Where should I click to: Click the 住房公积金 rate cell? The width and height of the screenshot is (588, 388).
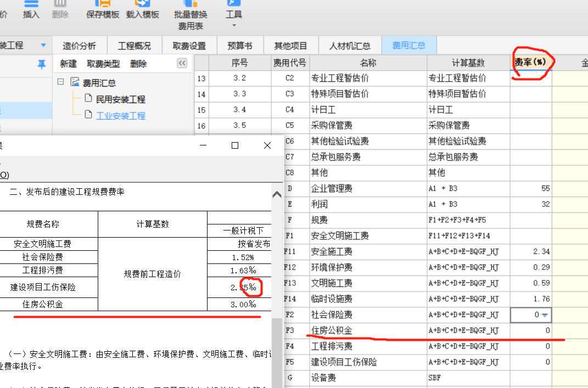pos(531,330)
